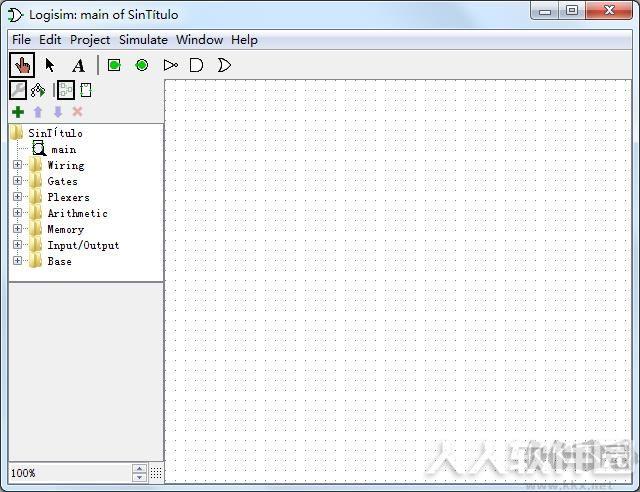The width and height of the screenshot is (640, 492).
Task: Click the Plexers folder label
Action: pos(68,197)
